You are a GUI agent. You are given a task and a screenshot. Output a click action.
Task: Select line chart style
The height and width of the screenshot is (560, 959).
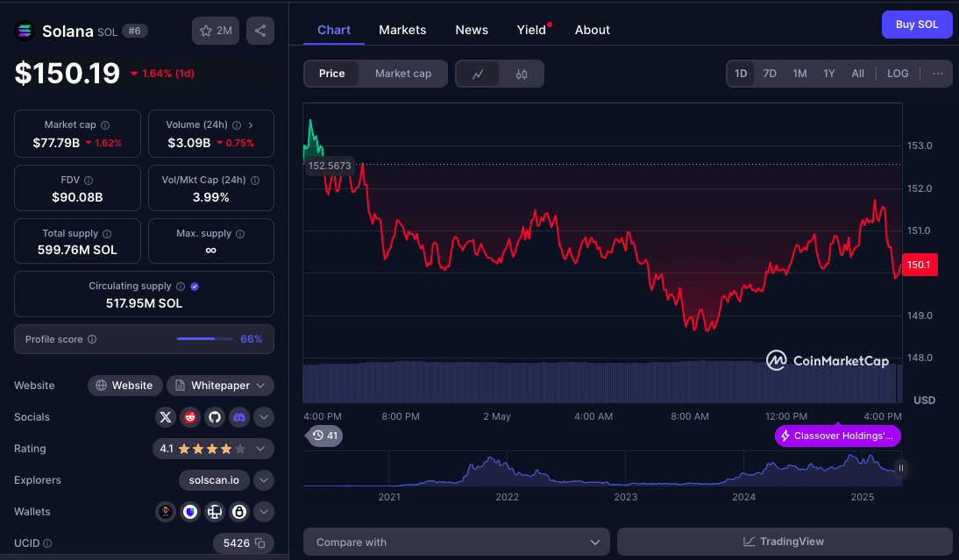click(478, 74)
